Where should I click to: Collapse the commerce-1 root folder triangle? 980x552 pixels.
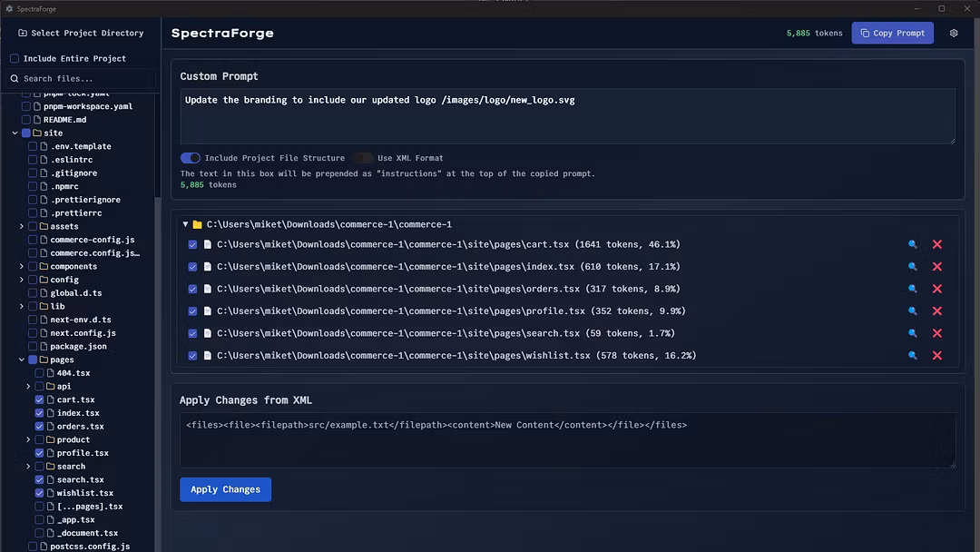point(185,224)
